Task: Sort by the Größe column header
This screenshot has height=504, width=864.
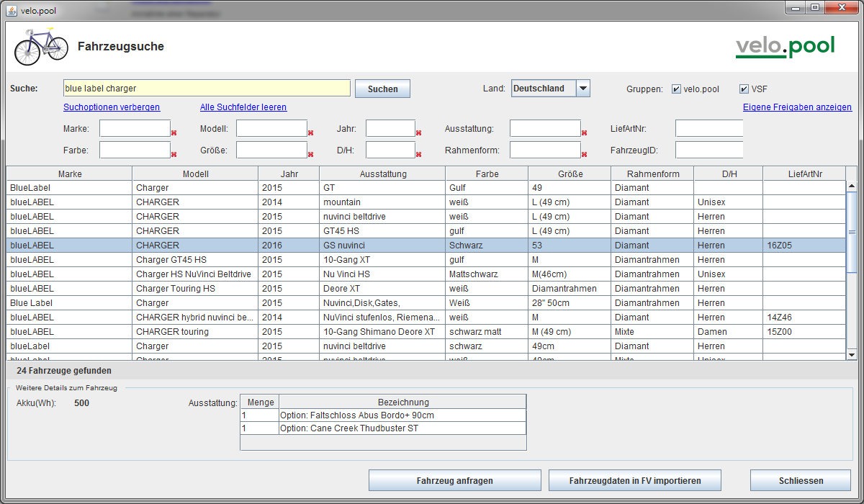Action: point(570,174)
